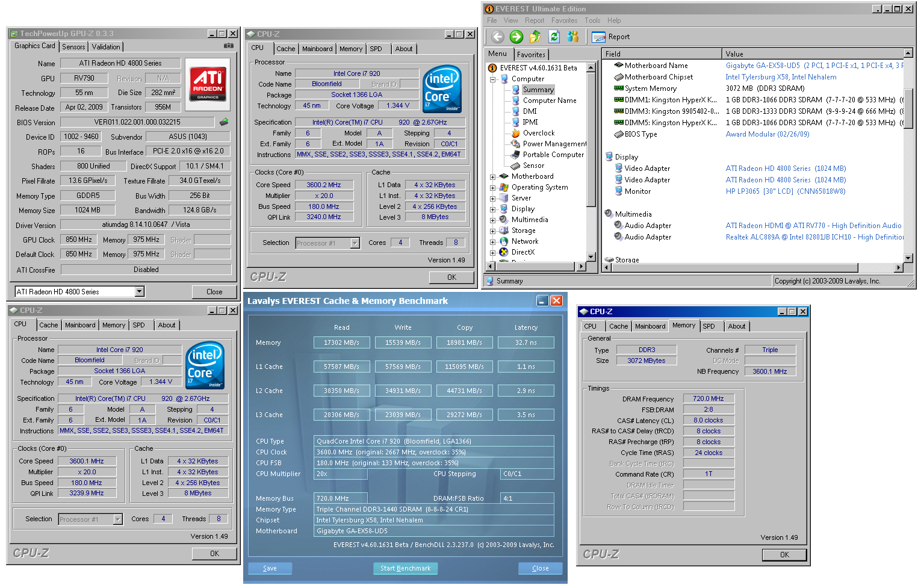Collapse the Computer node in EVEREST tree
The image size is (921, 588).
click(x=493, y=79)
